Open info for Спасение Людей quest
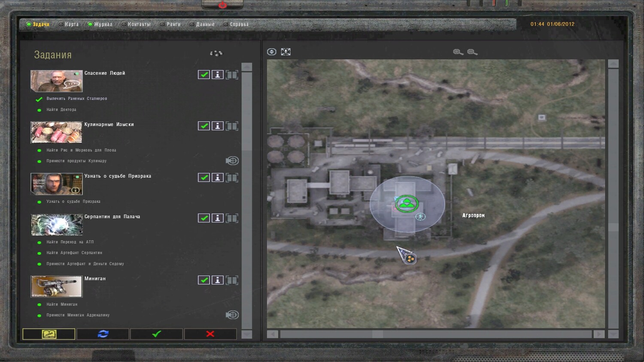This screenshot has height=362, width=644. coord(218,75)
